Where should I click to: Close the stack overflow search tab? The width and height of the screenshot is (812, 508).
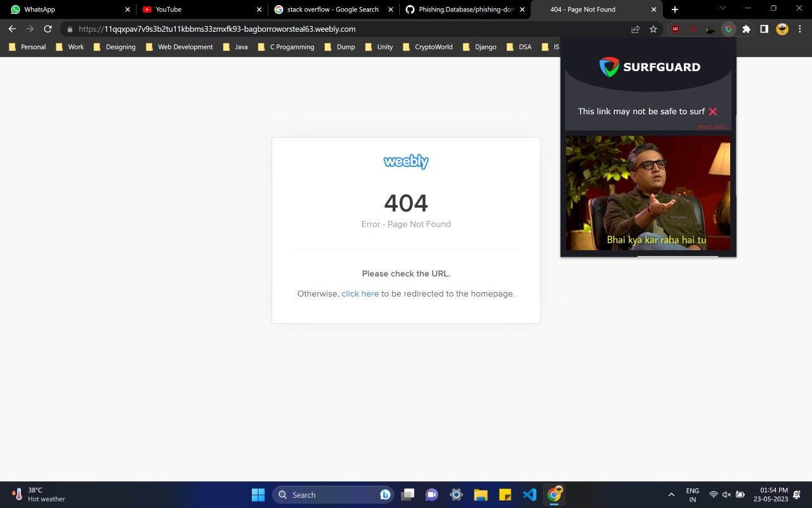point(390,10)
